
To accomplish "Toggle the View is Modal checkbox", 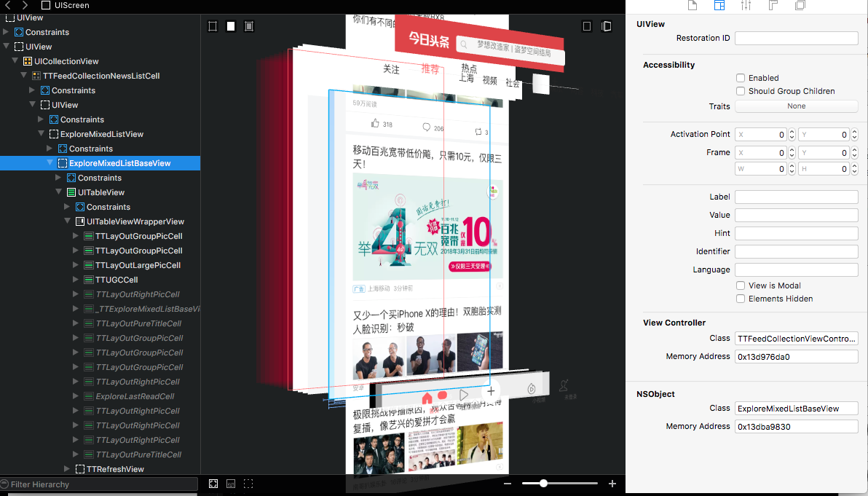I will (x=740, y=286).
